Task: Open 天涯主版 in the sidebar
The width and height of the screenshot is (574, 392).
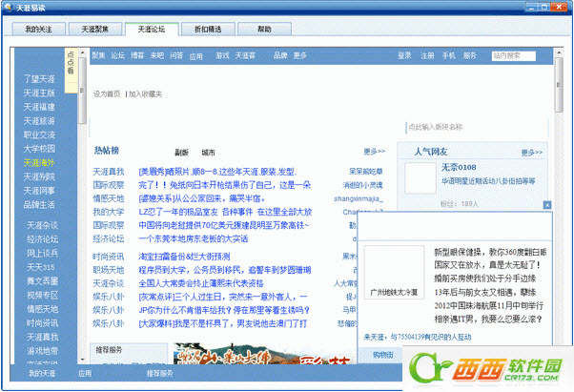Action: (39, 93)
